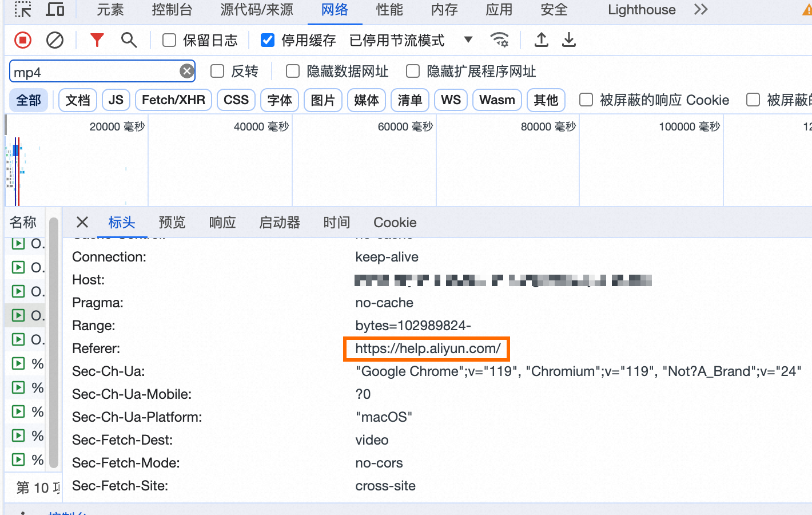The image size is (812, 515).
Task: Toggle the red filter funnel icon
Action: click(x=97, y=40)
